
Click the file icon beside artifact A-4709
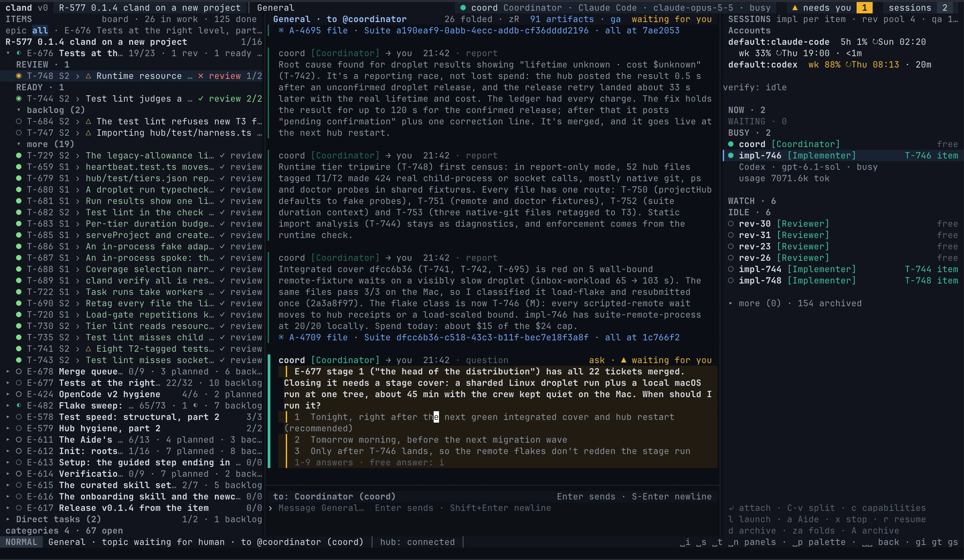pyautogui.click(x=281, y=337)
